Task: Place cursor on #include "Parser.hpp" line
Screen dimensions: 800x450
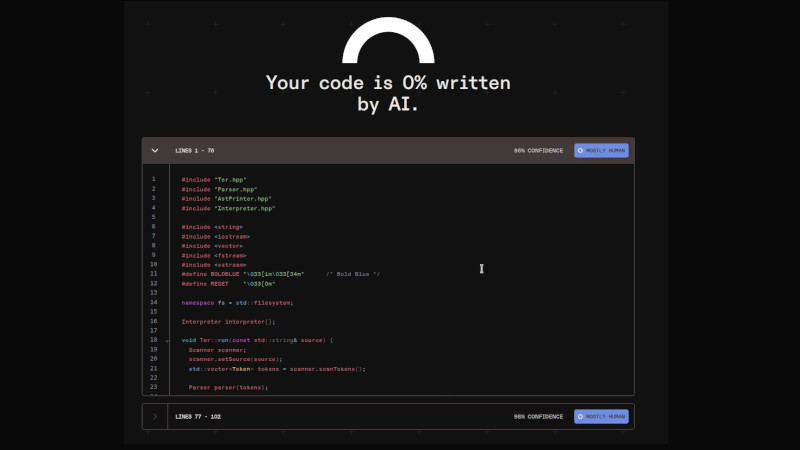Action: pyautogui.click(x=219, y=189)
